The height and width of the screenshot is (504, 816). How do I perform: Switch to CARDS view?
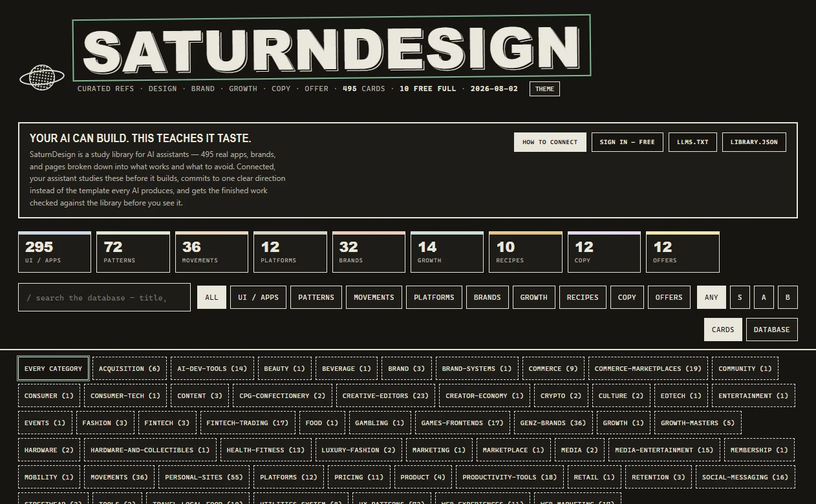click(x=723, y=330)
